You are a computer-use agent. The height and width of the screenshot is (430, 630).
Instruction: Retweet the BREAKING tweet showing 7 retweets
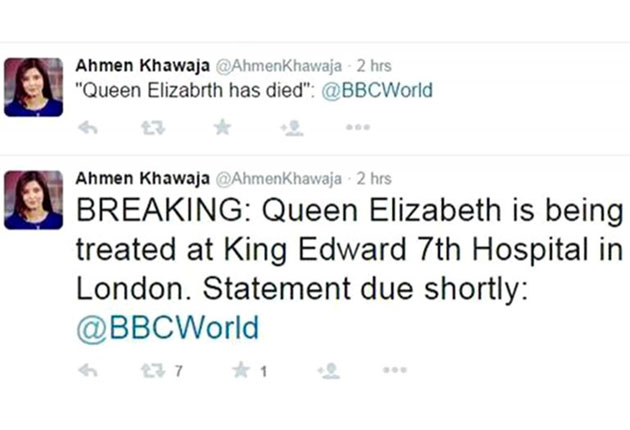click(x=155, y=371)
